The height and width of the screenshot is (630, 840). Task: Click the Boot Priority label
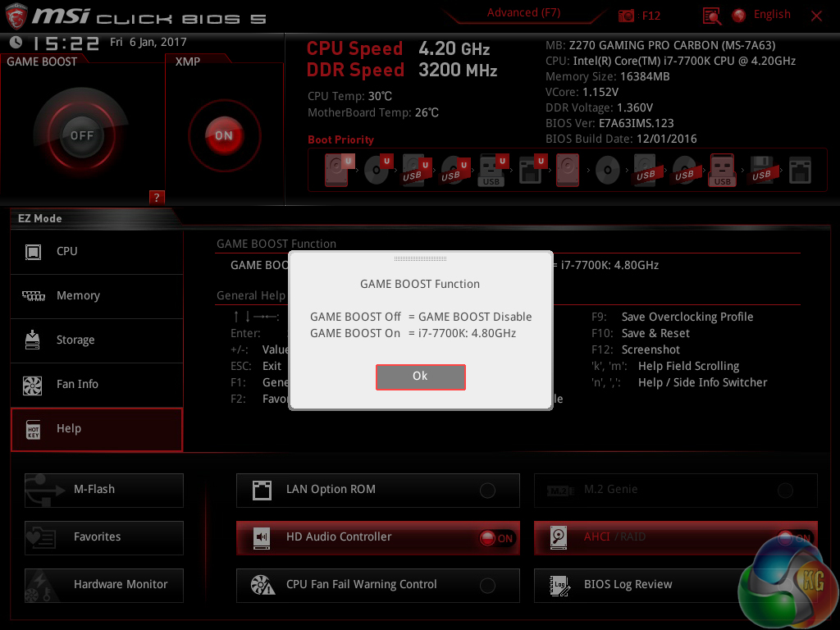click(340, 139)
